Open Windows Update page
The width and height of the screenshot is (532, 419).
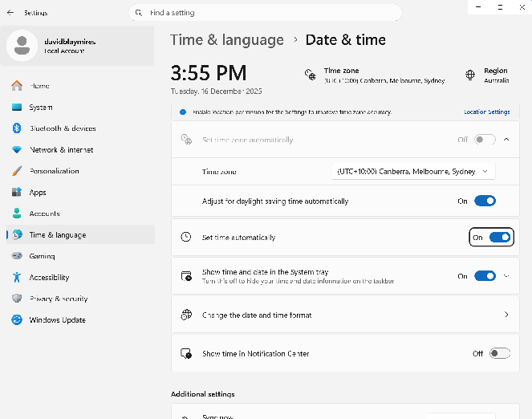[x=80, y=319]
